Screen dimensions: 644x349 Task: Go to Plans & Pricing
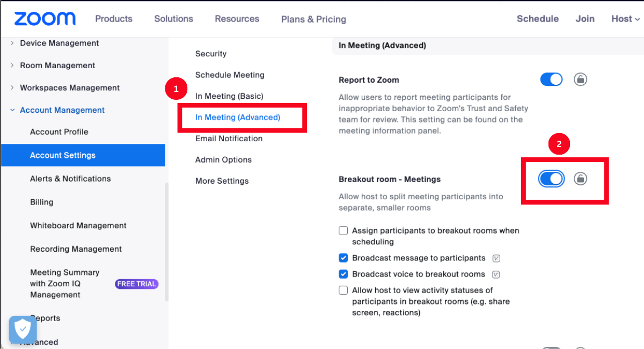click(x=313, y=19)
